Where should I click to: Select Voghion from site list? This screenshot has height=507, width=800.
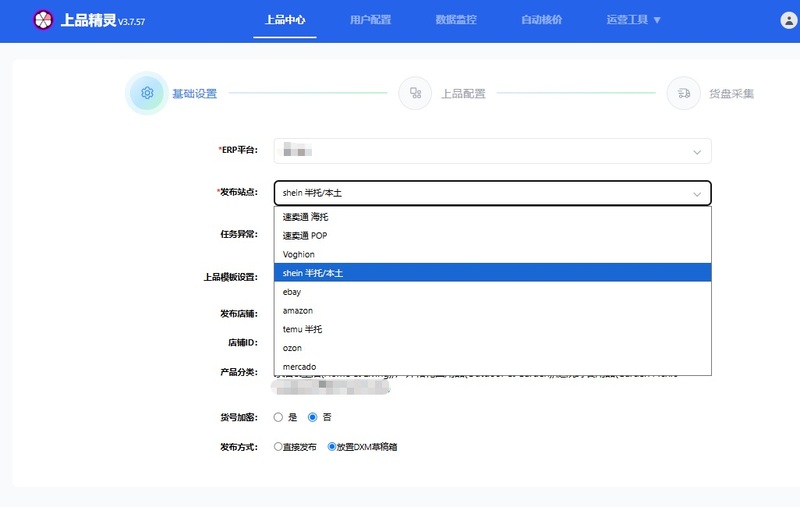tap(492, 254)
